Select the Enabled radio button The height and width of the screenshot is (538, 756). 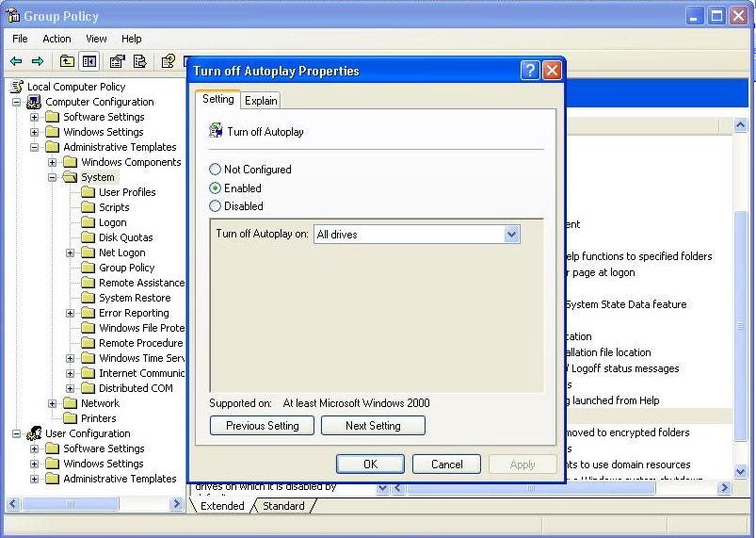click(215, 188)
